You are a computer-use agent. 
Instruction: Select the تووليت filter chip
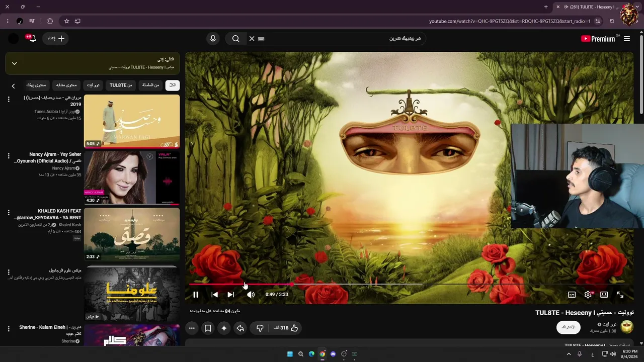tap(94, 85)
